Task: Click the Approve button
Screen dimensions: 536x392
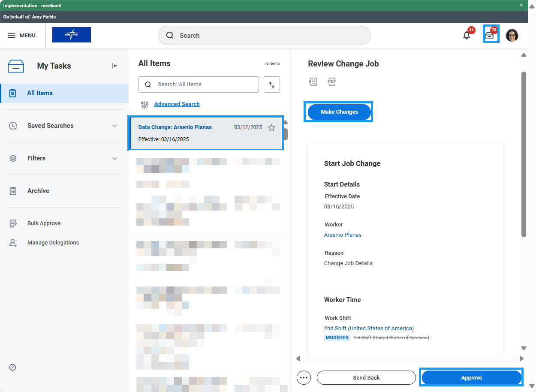Action: [x=471, y=377]
